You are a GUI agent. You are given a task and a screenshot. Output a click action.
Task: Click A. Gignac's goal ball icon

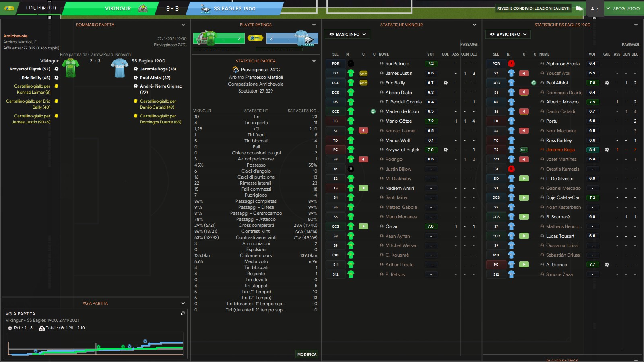pos(607,265)
